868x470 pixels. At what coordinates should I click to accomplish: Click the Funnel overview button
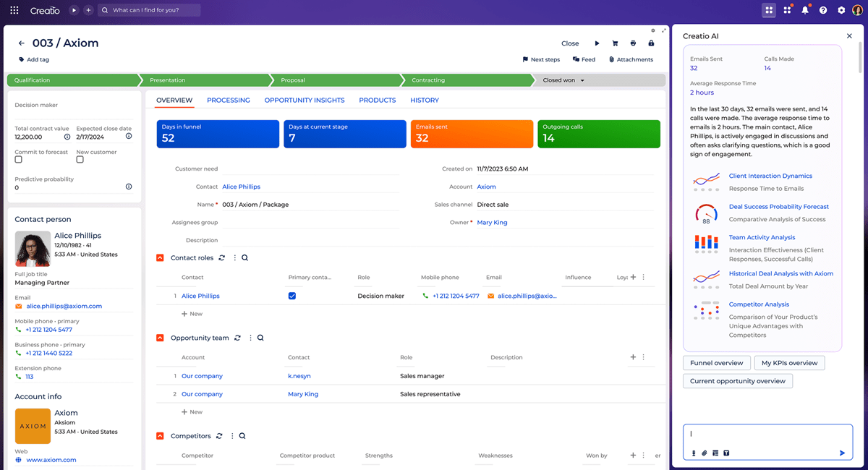pos(716,363)
